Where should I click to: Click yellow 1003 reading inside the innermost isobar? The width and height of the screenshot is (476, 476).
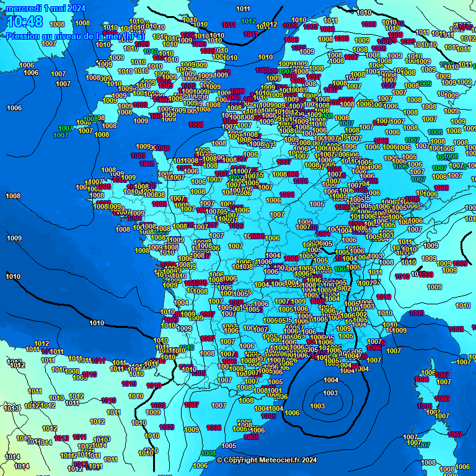point(317,406)
